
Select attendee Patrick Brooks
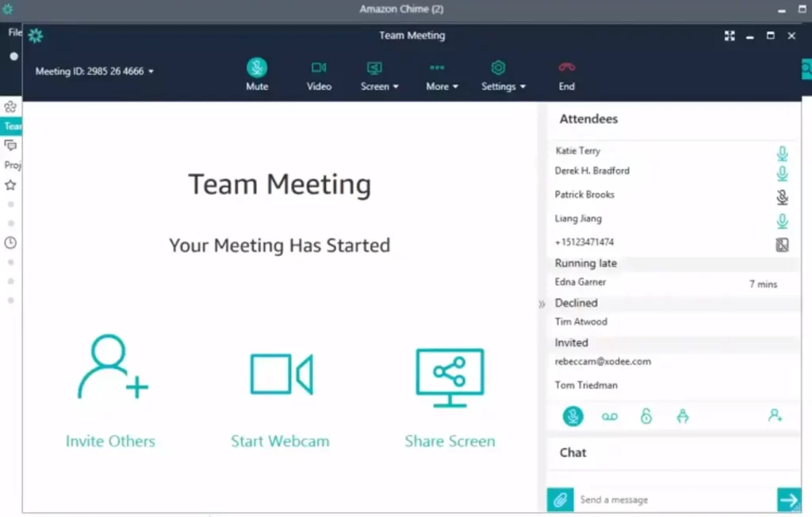click(x=584, y=195)
